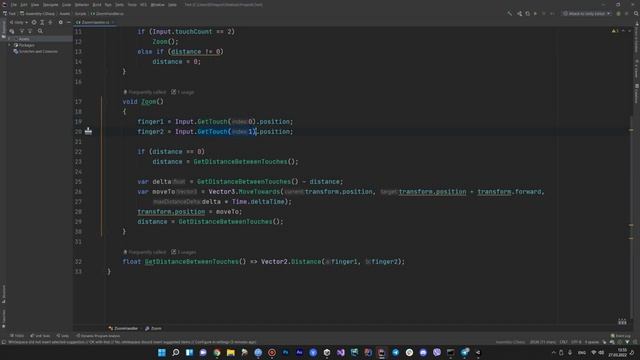Click Assembly-CSharp in the navigation breadcrumb
640x360 pixels.
pyautogui.click(x=40, y=13)
